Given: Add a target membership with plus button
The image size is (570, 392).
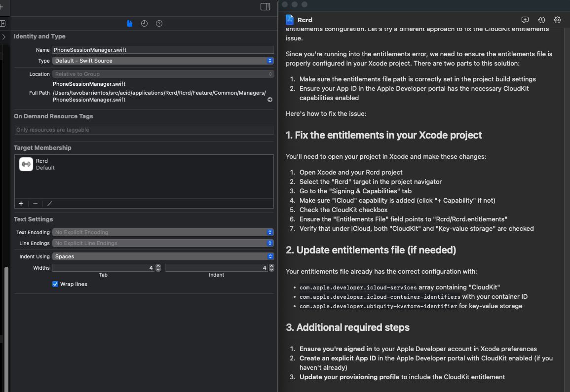Looking at the screenshot, I should pos(21,204).
